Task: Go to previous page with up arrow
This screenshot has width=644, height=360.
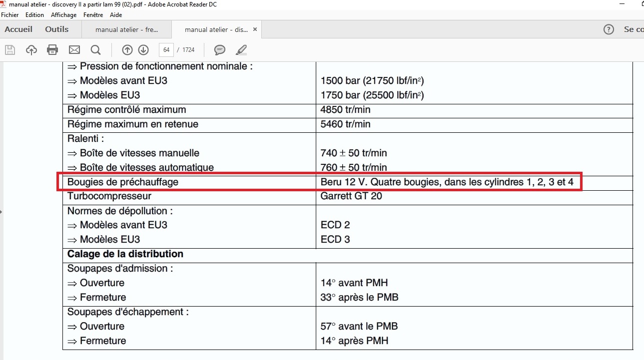Action: pos(127,50)
